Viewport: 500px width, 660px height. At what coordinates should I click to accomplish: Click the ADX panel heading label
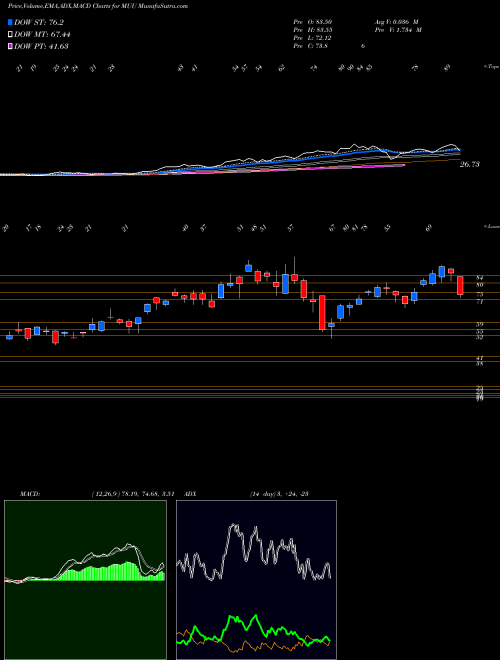[190, 494]
